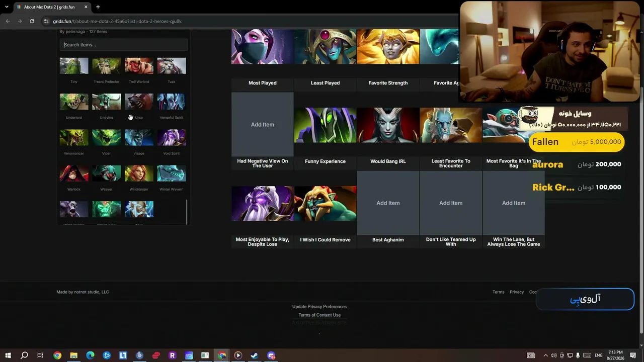644x362 pixels.
Task: Click the Most Enjoyable To Play hero image
Action: point(262,204)
